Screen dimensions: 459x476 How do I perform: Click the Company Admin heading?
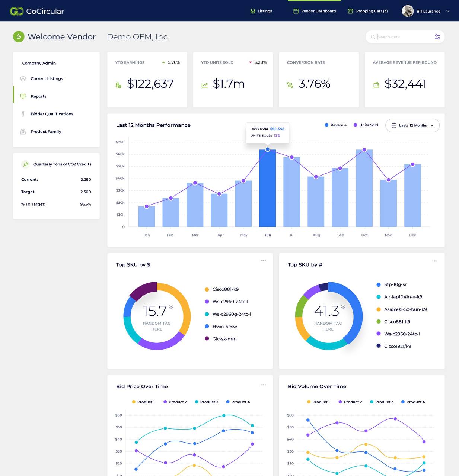point(39,63)
